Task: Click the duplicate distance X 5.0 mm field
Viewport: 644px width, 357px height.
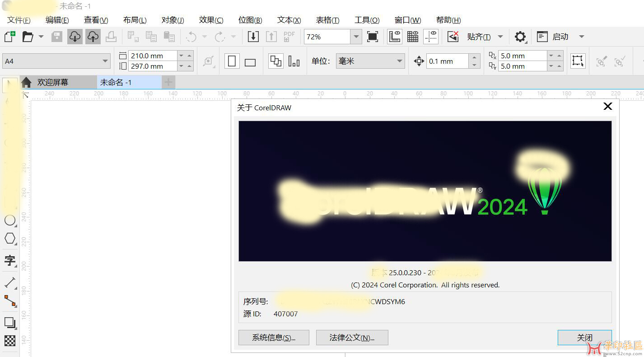Action: pos(523,56)
